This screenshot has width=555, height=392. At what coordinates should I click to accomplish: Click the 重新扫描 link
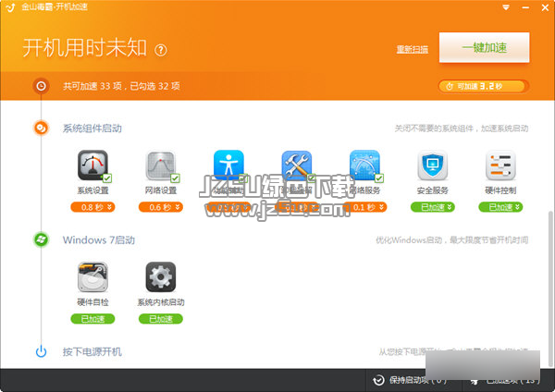(412, 49)
